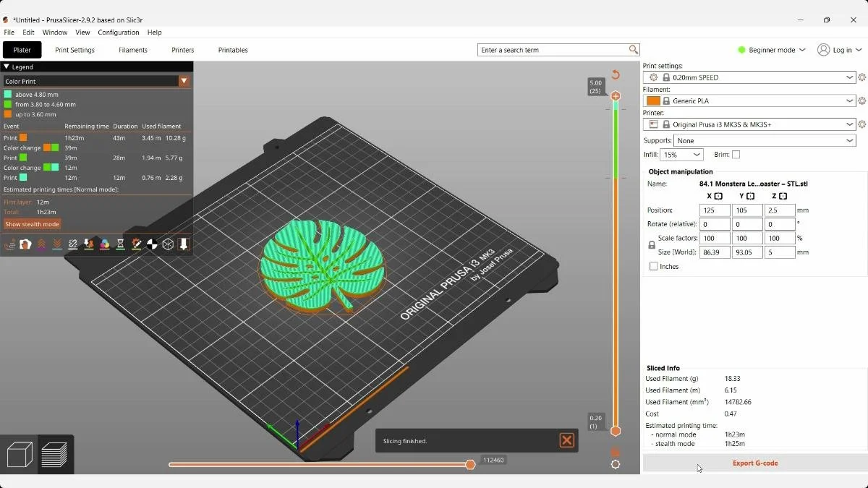Screen dimensions: 868x488
Task: Toggle the scale factors lock icon
Action: (652, 245)
